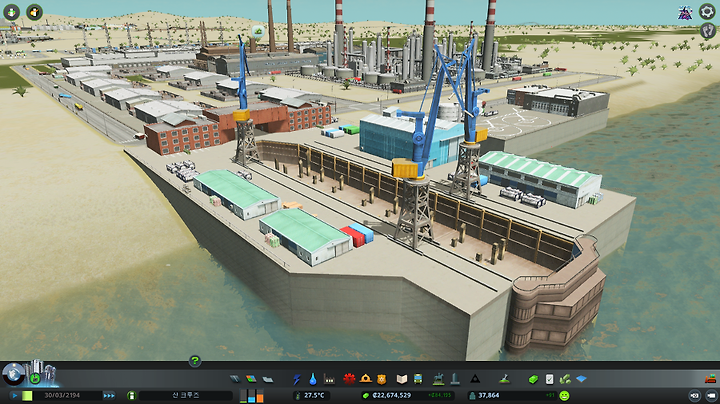Toggle the cinematic camera button
720x404 pixels.
click(x=695, y=395)
